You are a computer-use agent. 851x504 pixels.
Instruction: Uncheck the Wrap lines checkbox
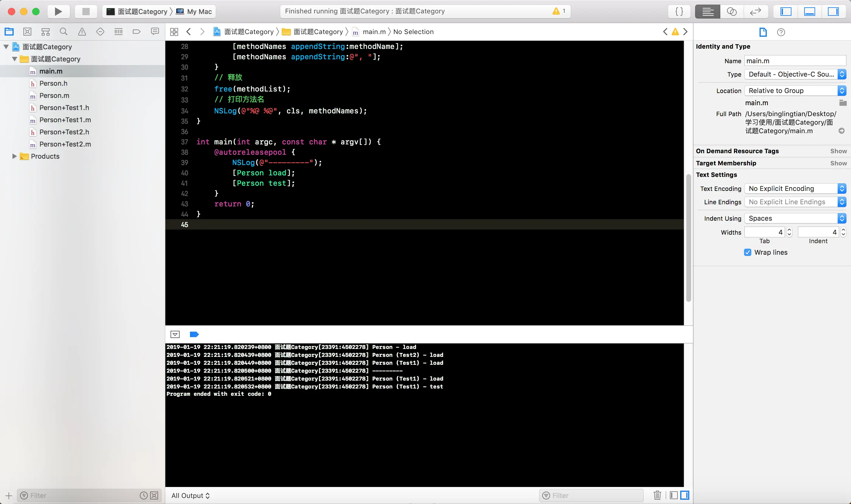[x=747, y=252]
